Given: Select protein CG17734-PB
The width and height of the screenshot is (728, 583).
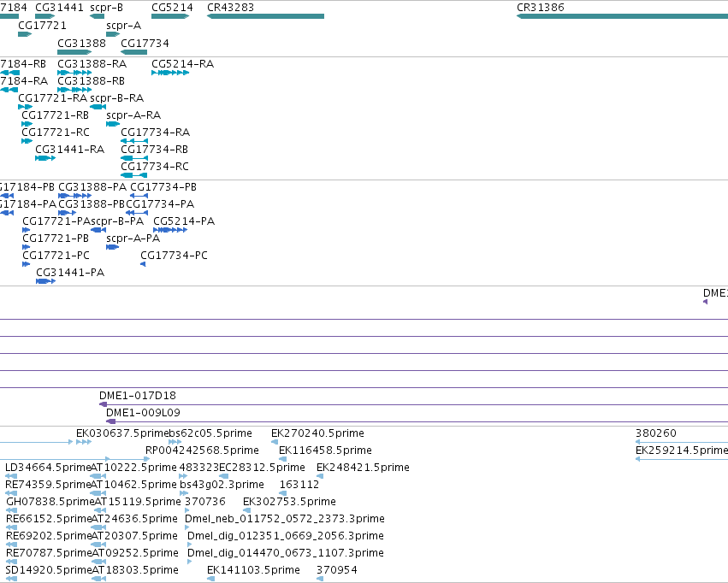Looking at the screenshot, I should click(139, 196).
